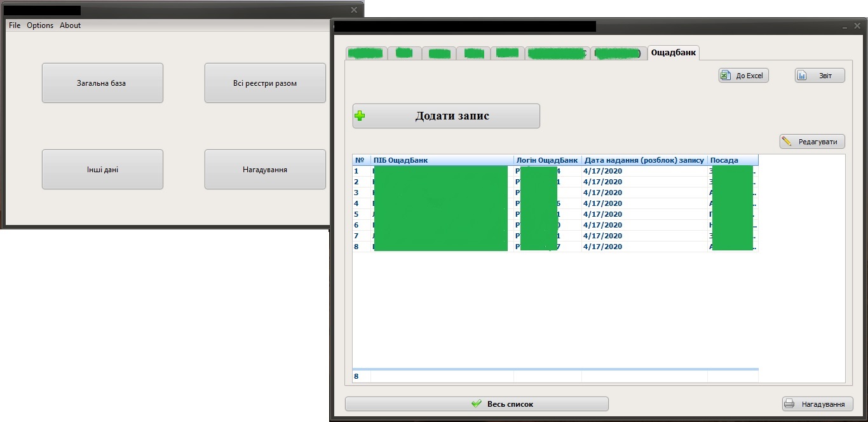Select the 4/17/2020 date in row 3
The height and width of the screenshot is (422, 868).
point(644,193)
